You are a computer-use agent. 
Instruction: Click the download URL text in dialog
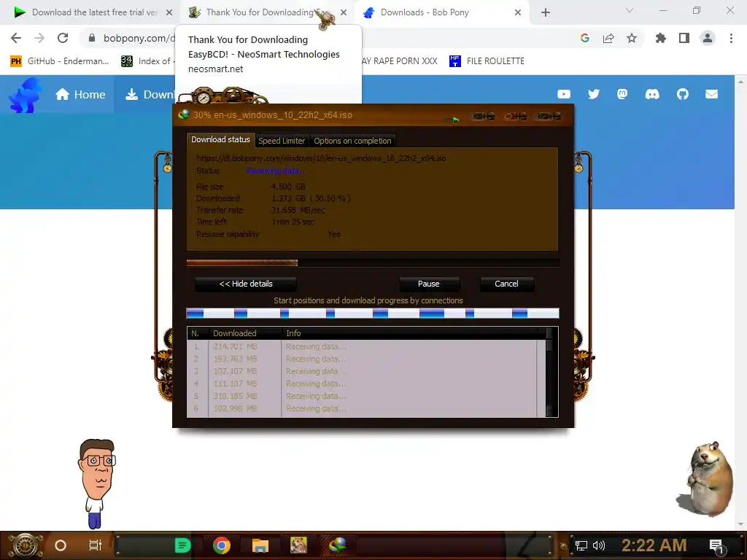pyautogui.click(x=321, y=158)
